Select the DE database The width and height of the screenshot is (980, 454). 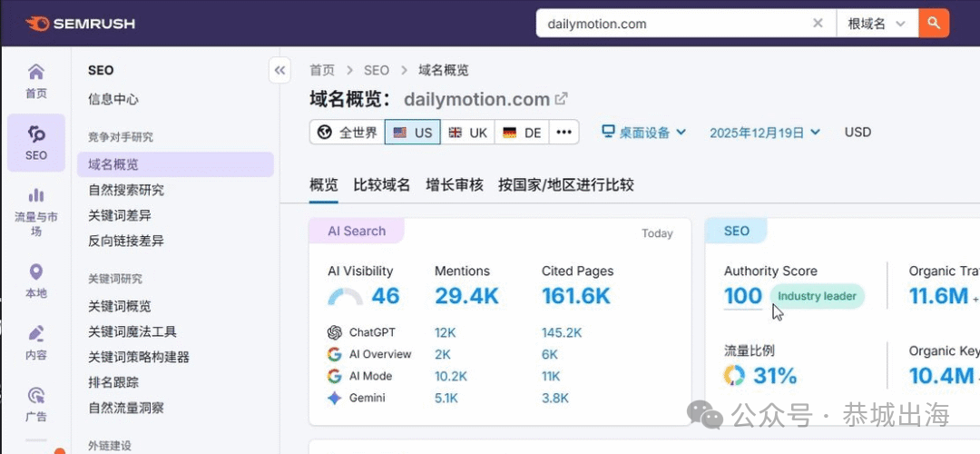pos(522,132)
